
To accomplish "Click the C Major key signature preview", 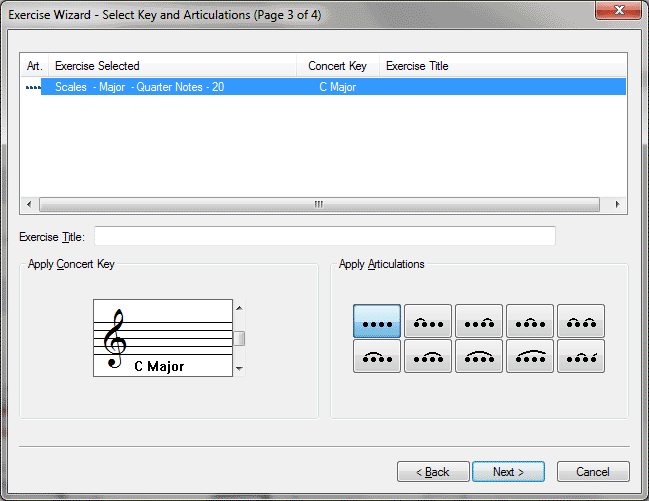I will click(163, 338).
